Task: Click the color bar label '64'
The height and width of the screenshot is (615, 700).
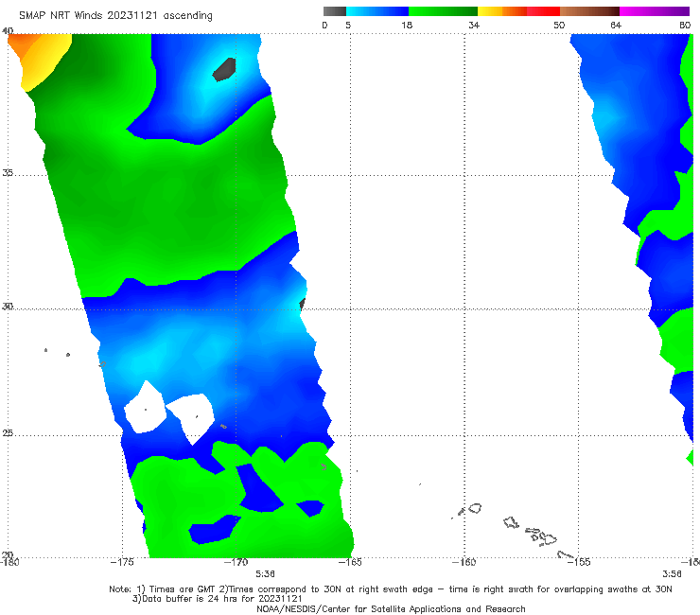Action: click(616, 25)
